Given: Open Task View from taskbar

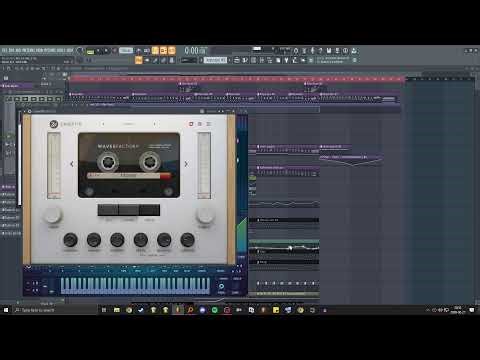Looking at the screenshot, I should 104,310.
